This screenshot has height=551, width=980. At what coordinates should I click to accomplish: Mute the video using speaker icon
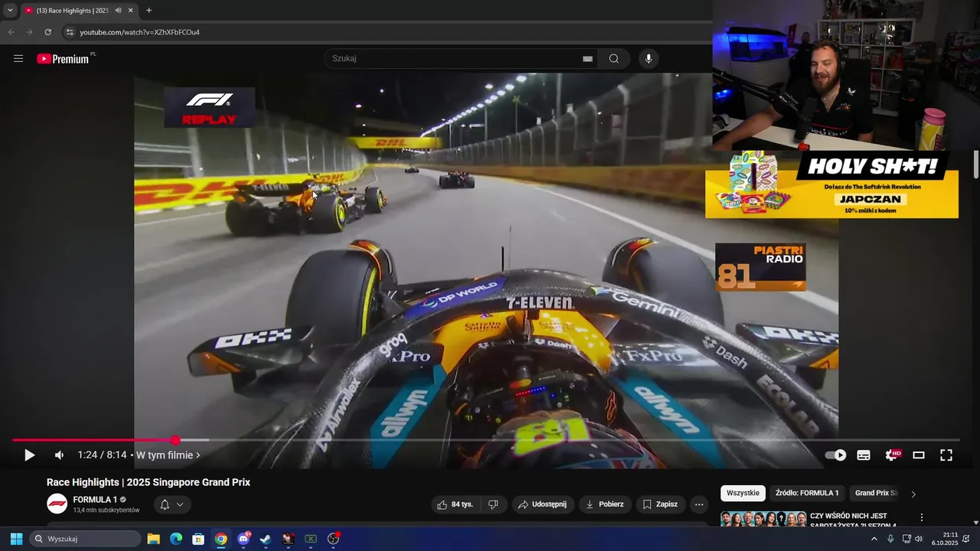pyautogui.click(x=59, y=455)
